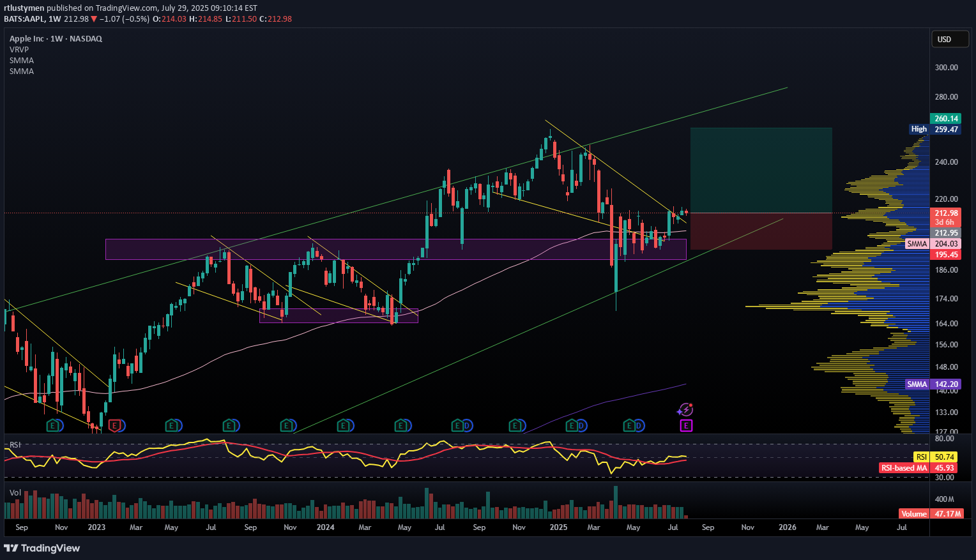976x560 pixels.
Task: Select the small purple rectangle near 2024
Action: [339, 316]
